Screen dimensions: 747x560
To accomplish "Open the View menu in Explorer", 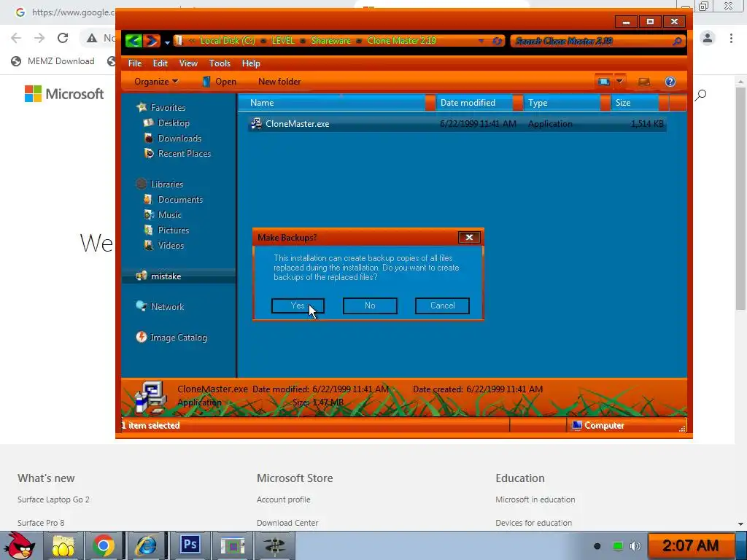I will coord(188,63).
